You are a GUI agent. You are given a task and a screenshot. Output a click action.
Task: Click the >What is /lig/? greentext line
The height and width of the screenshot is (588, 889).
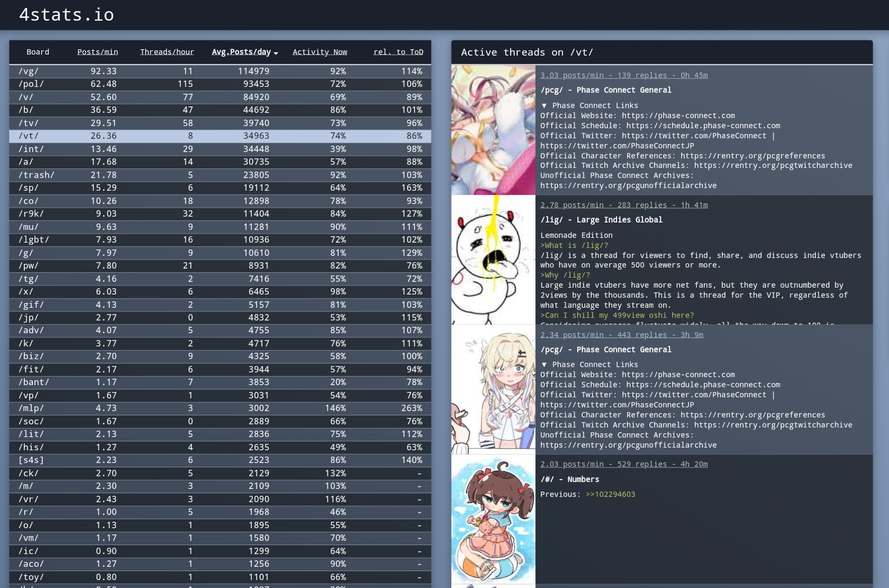(x=574, y=245)
